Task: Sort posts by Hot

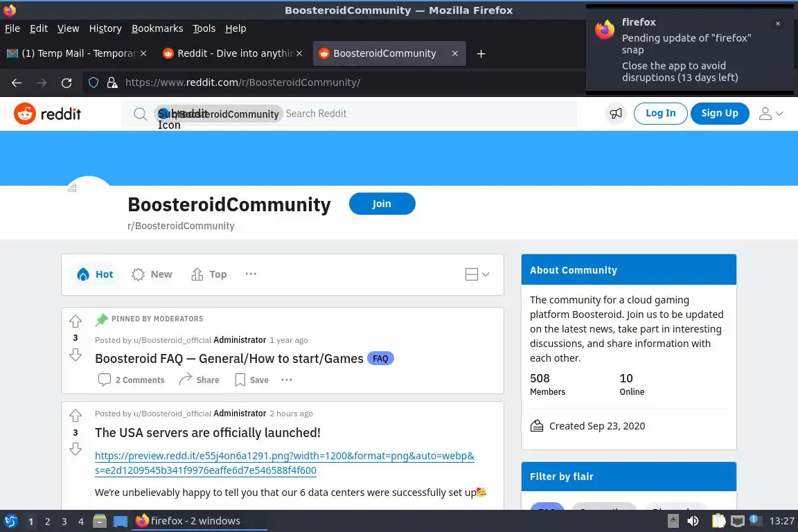Action: click(x=95, y=274)
